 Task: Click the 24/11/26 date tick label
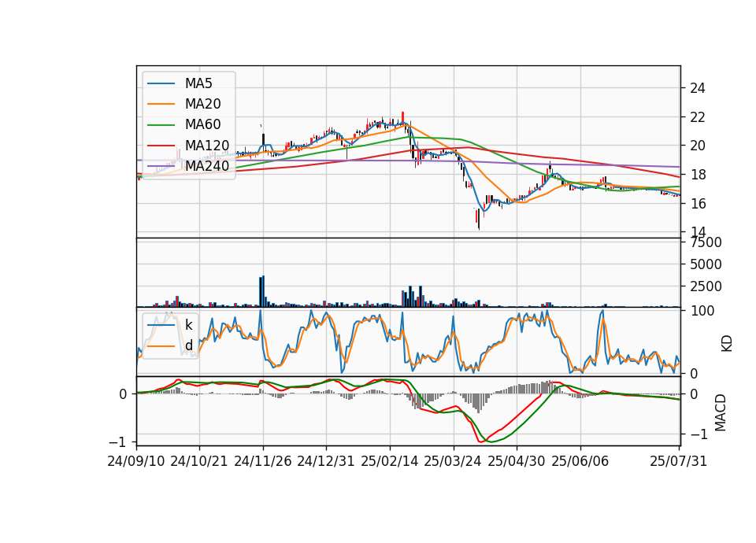pos(263,461)
